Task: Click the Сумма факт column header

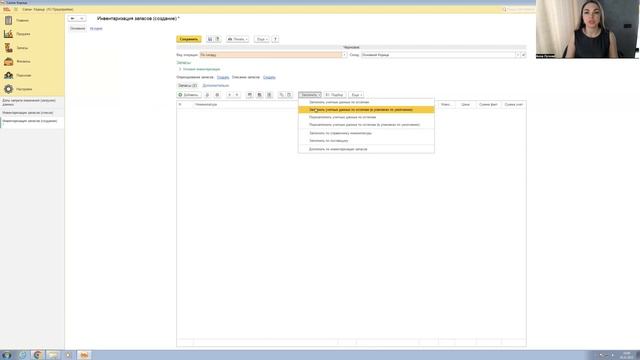Action: pyautogui.click(x=489, y=105)
